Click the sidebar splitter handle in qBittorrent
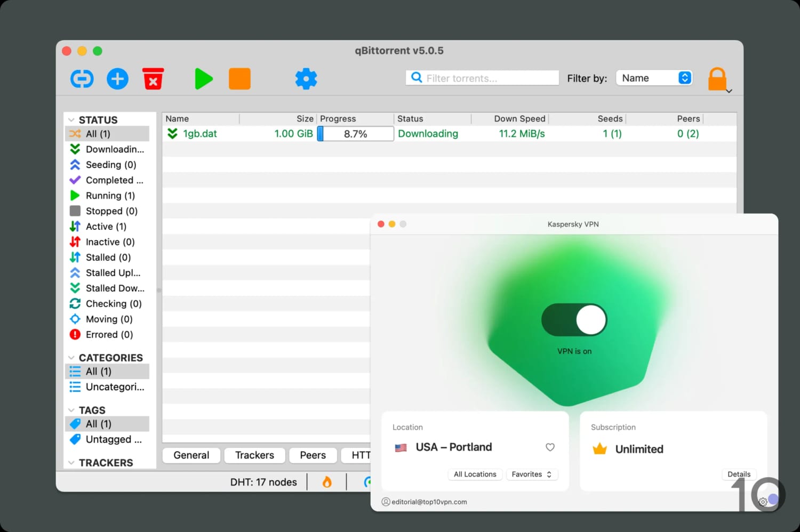The image size is (800, 532). (x=159, y=291)
